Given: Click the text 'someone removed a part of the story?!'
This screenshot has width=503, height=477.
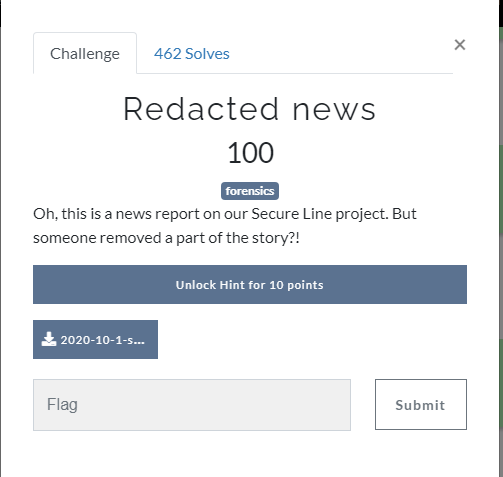Looking at the screenshot, I should tap(166, 238).
